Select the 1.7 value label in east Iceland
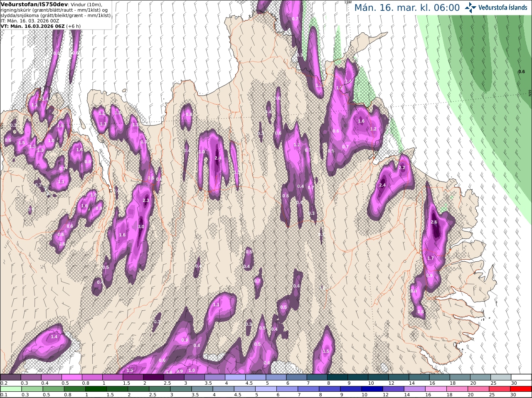Image resolution: width=532 pixels, height=398 pixels. click(x=431, y=258)
